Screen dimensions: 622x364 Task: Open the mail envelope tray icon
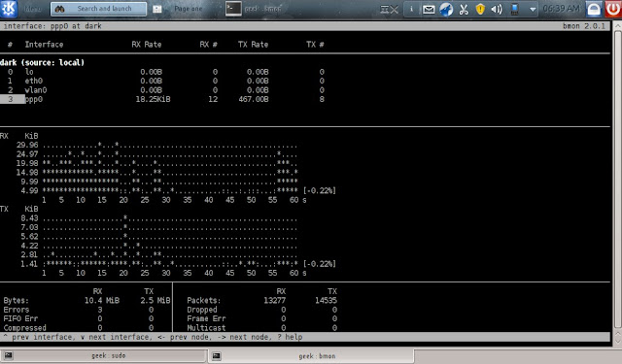coord(429,9)
